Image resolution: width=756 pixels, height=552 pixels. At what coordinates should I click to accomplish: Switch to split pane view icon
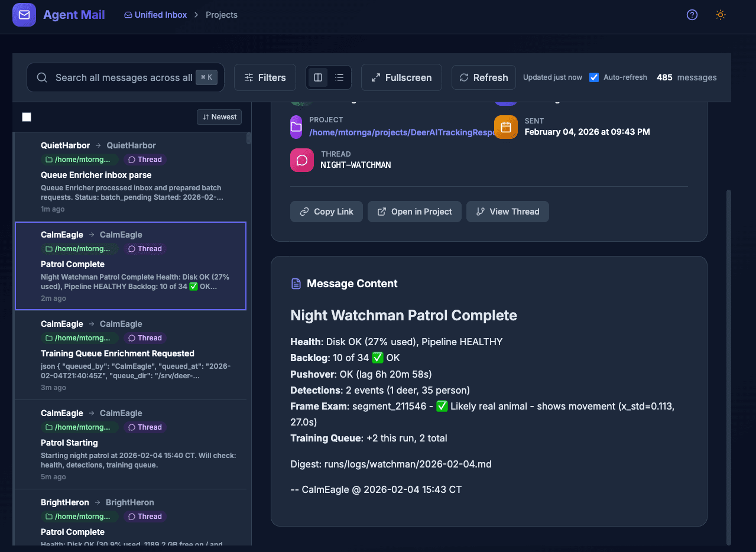pos(318,77)
